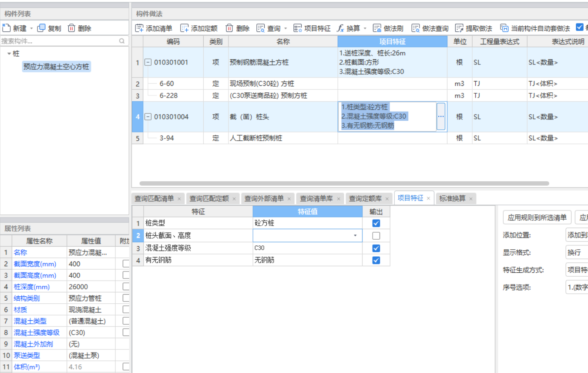
Task: Click the 换算 fx icon
Action: (x=341, y=28)
